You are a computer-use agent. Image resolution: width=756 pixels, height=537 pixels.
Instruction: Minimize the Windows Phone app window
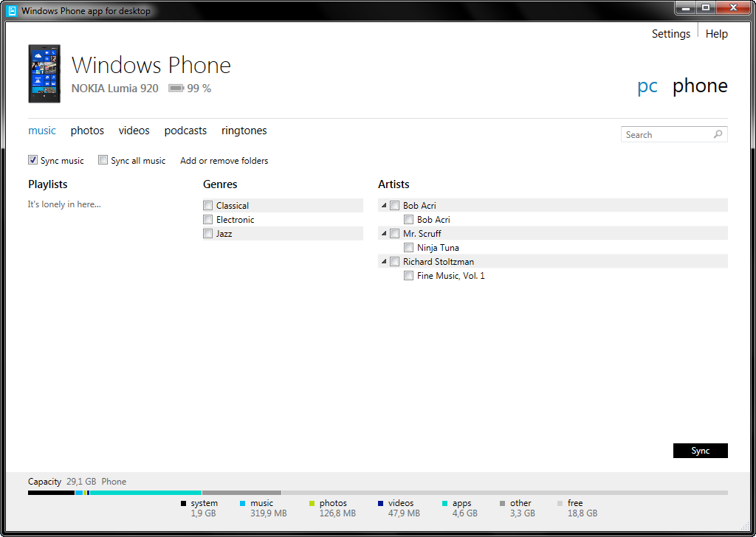click(686, 7)
